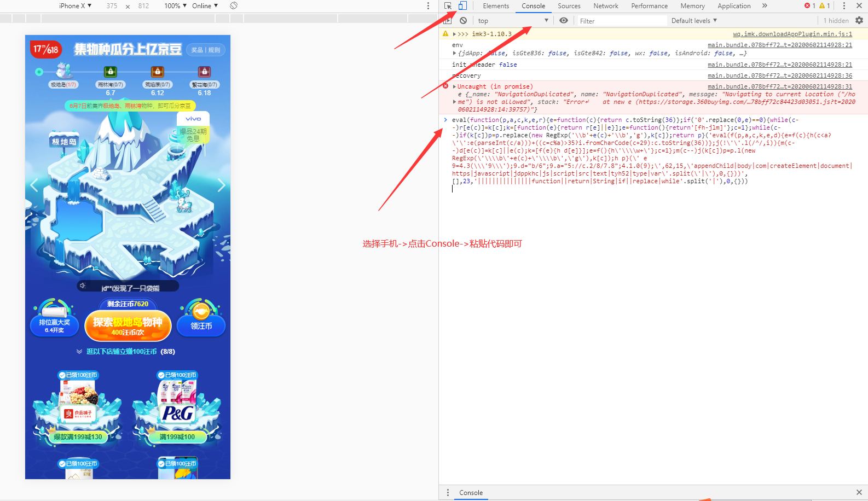Edit the viewport width value 375
This screenshot has height=501, width=868.
click(x=112, y=6)
